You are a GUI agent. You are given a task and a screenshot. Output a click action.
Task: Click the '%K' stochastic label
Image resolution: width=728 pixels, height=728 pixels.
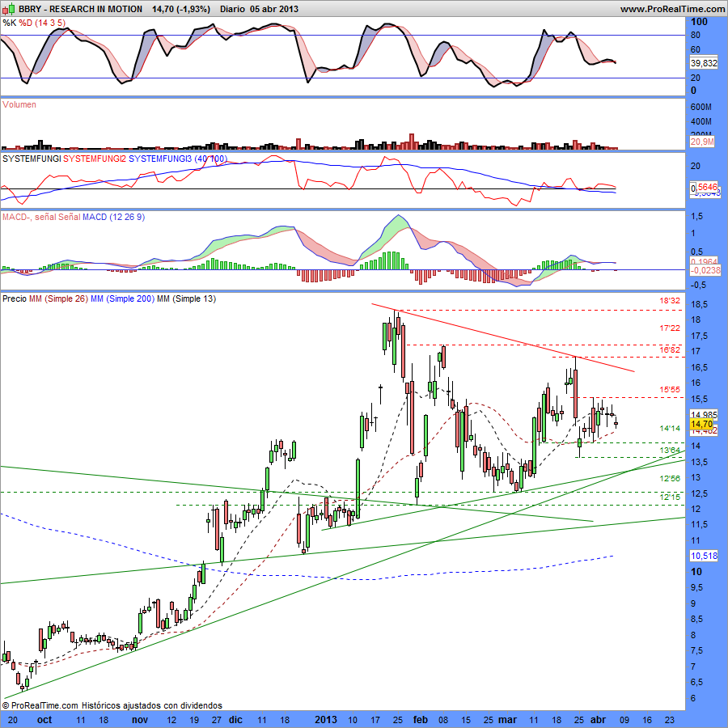9,23
